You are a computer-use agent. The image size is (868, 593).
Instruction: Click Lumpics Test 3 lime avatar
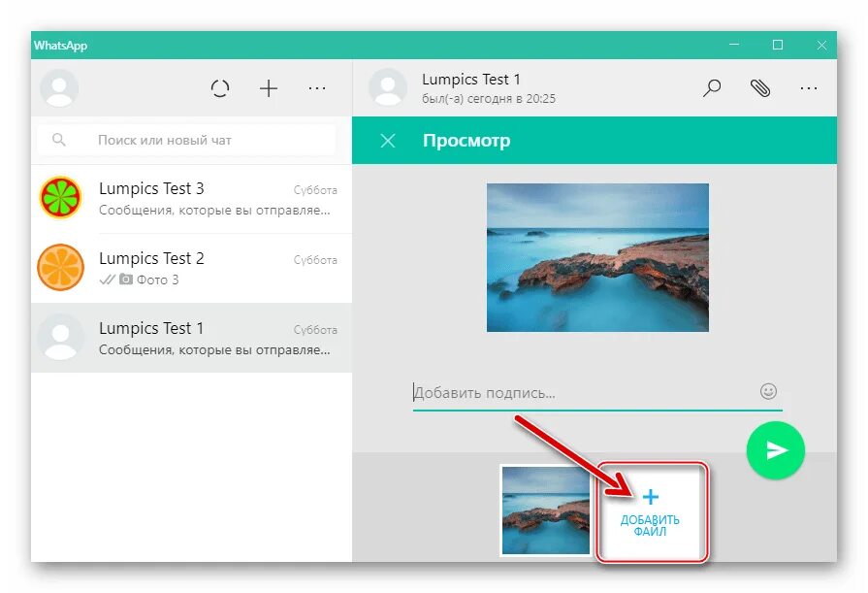tap(60, 197)
